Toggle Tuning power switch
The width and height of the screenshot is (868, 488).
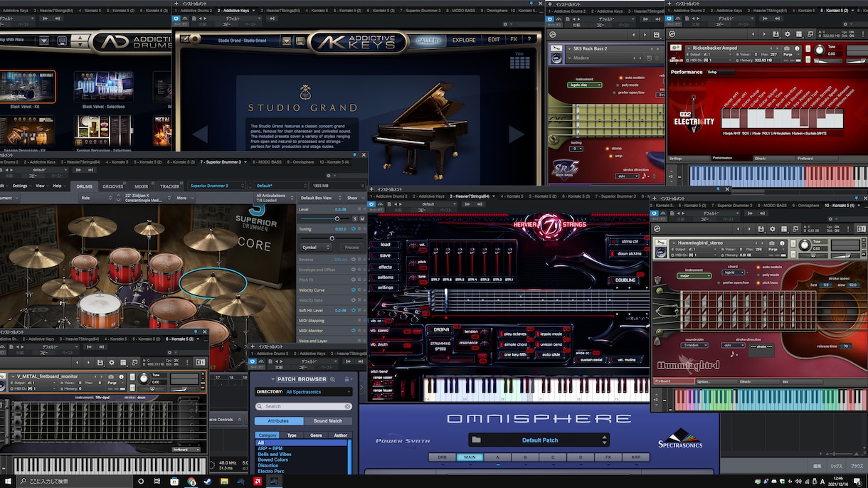354,229
